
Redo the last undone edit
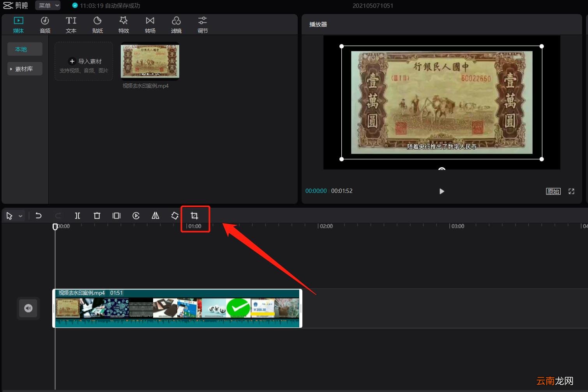point(58,215)
